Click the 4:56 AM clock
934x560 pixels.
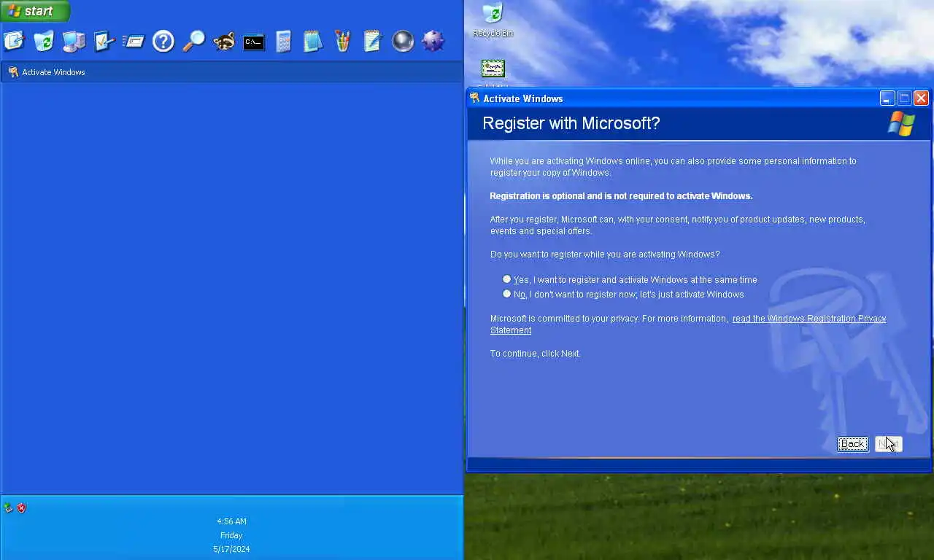tap(231, 521)
